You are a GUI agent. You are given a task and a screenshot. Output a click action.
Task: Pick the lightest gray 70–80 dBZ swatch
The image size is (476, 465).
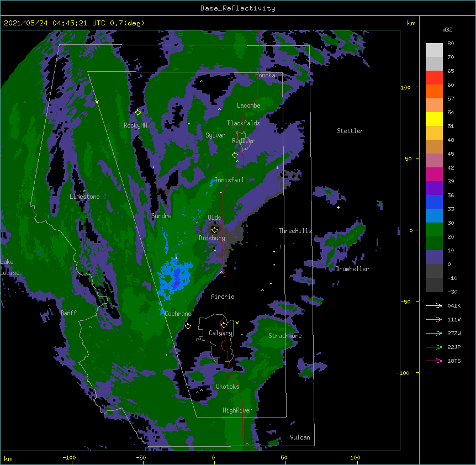(x=434, y=50)
